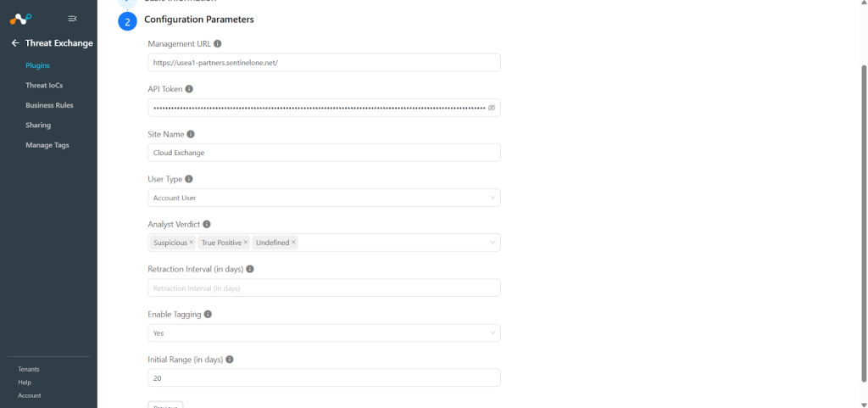Expand the Analyst Verdict dropdown arrow
The height and width of the screenshot is (408, 868).
492,243
